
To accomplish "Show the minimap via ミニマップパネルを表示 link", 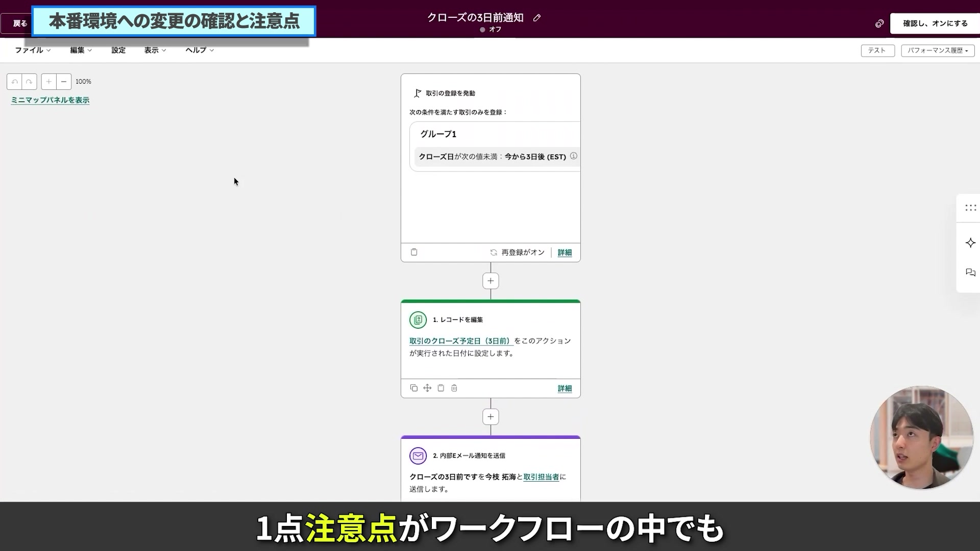I will click(x=50, y=100).
